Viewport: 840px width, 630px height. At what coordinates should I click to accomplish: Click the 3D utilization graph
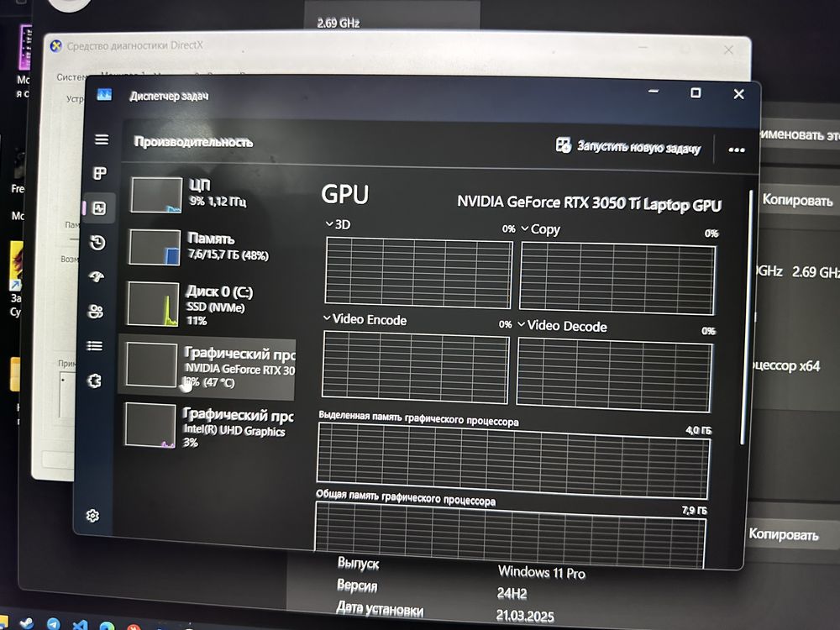pyautogui.click(x=417, y=273)
